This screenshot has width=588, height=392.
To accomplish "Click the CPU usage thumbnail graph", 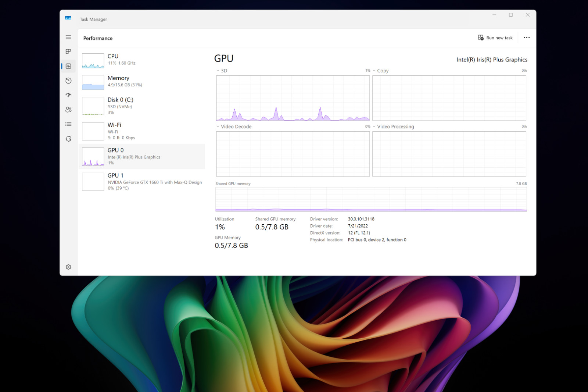I will (93, 61).
